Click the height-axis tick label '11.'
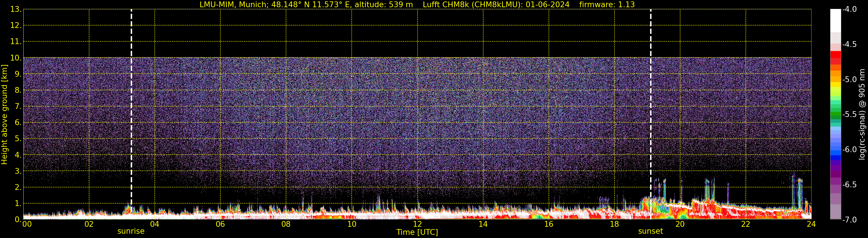This screenshot has height=238, width=868. (16, 42)
